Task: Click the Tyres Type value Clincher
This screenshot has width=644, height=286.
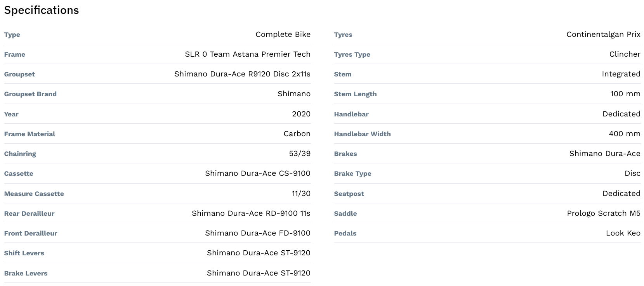Action: [x=625, y=54]
